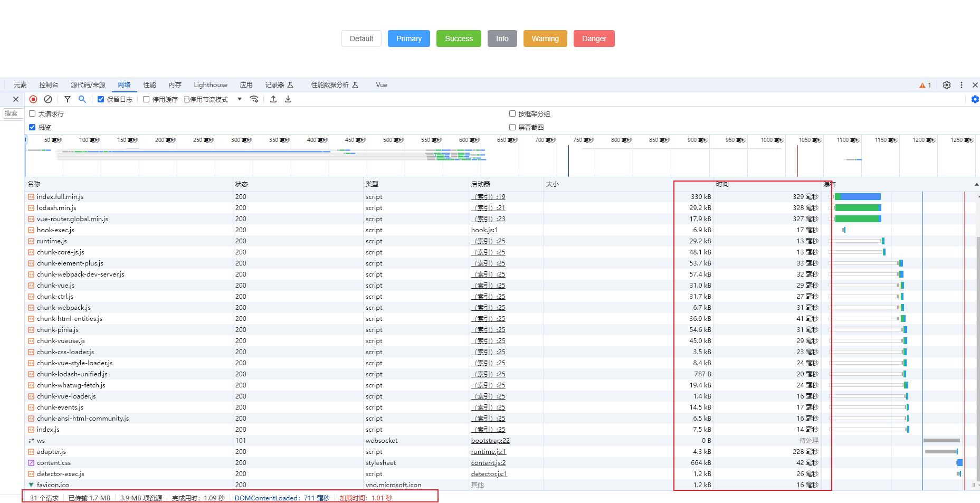Click the index.full.min.js waterfall bar
This screenshot has height=503, width=980.
[858, 197]
